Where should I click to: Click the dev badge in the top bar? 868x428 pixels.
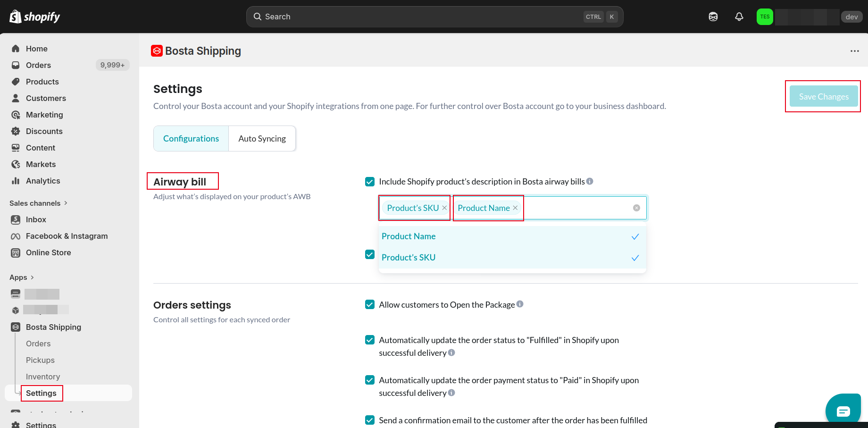click(851, 17)
